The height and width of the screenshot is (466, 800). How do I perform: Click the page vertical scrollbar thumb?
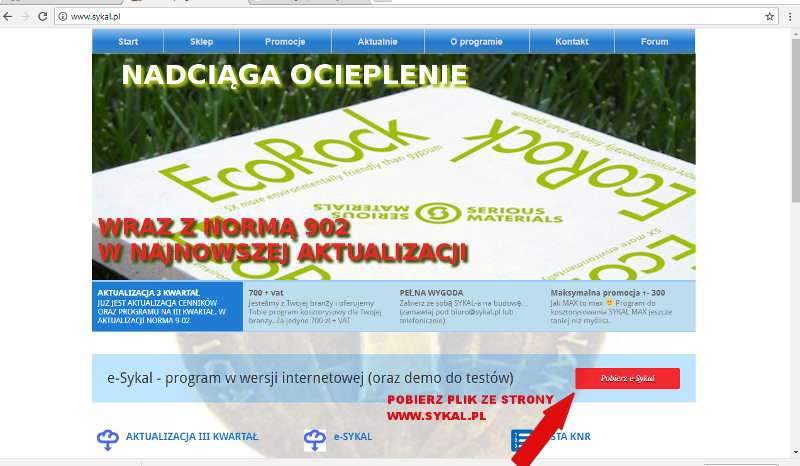(x=795, y=120)
